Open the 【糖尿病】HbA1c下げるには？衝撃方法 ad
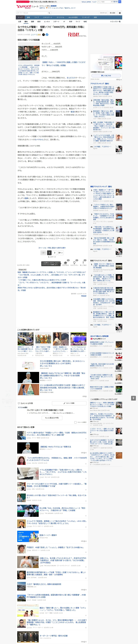Image resolution: width=138 pixels, height=644 pixels. (x=55, y=447)
